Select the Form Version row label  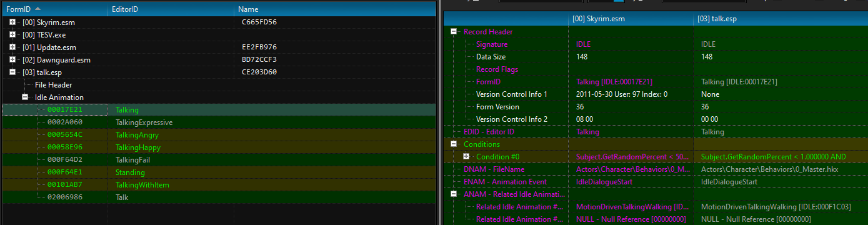[x=496, y=107]
